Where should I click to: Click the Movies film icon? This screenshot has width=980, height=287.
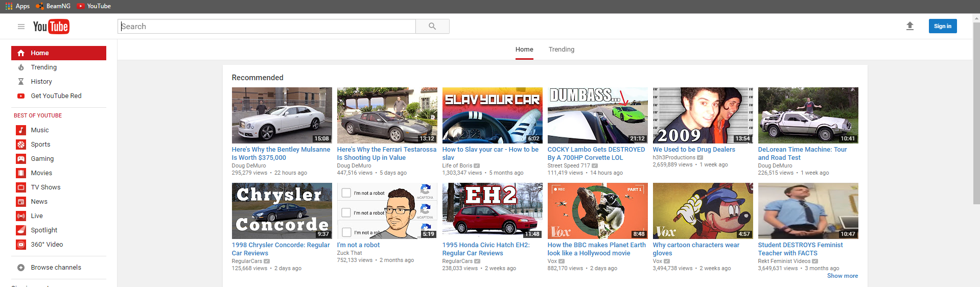[21, 173]
